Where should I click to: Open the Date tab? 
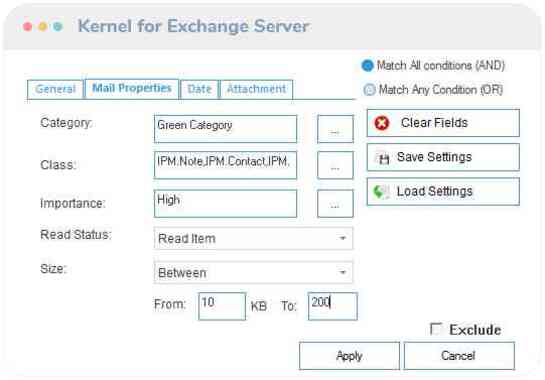(199, 89)
